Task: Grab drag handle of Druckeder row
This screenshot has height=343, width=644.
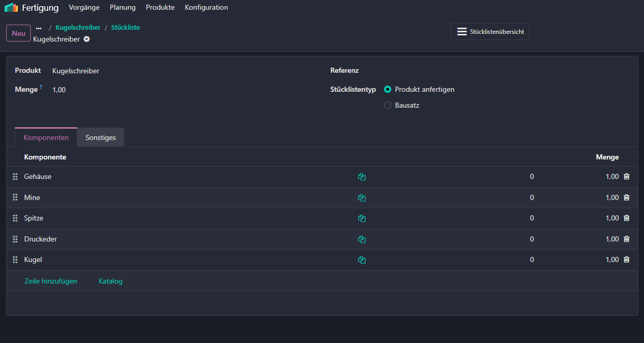Action: pyautogui.click(x=15, y=239)
